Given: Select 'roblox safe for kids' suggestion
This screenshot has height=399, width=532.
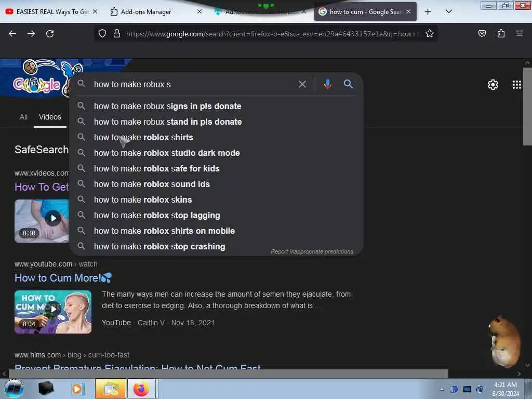Looking at the screenshot, I should click(x=217, y=169).
